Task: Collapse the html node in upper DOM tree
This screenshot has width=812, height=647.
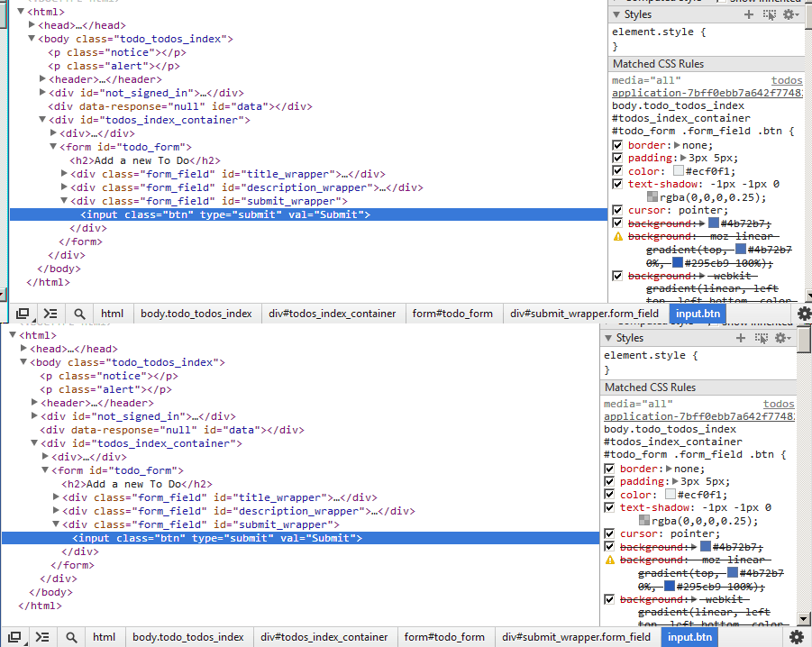Action: click(21, 12)
